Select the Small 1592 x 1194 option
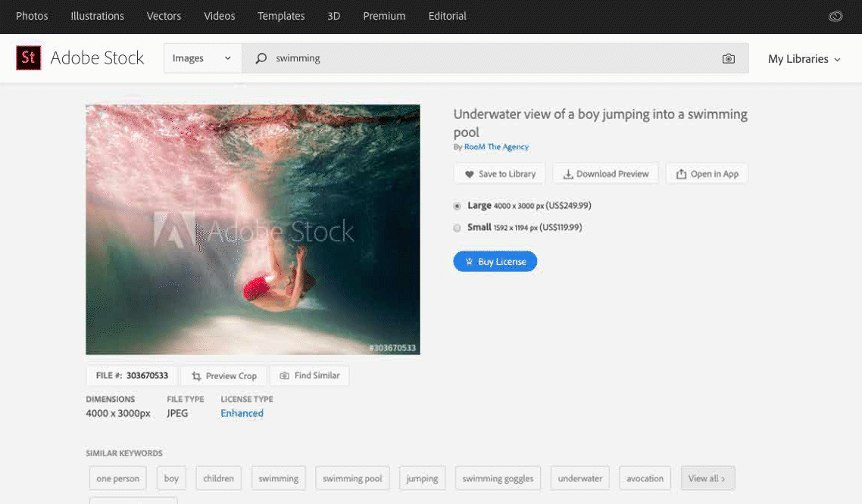The height and width of the screenshot is (504, 862). click(457, 228)
